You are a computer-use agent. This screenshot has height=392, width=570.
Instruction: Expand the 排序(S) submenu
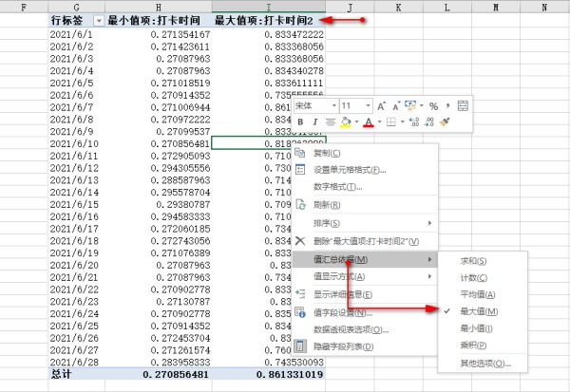[365, 223]
